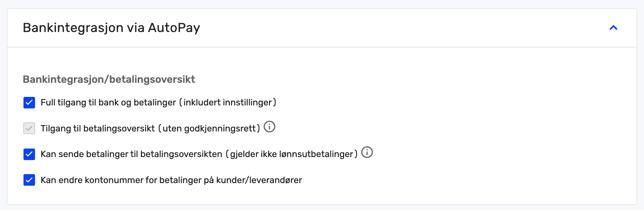Click checkmark icon beside Kan endre kontonummer
This screenshot has width=644, height=210.
pos(29,180)
